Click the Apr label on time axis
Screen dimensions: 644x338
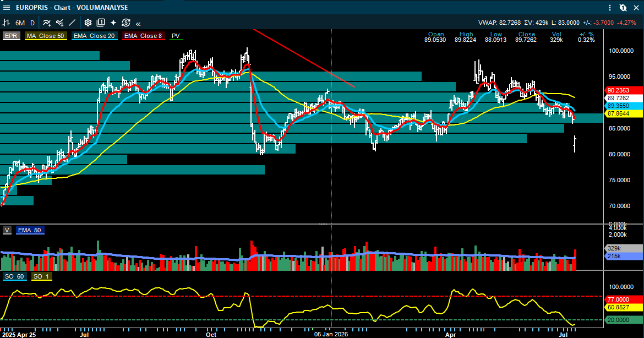pyautogui.click(x=451, y=334)
